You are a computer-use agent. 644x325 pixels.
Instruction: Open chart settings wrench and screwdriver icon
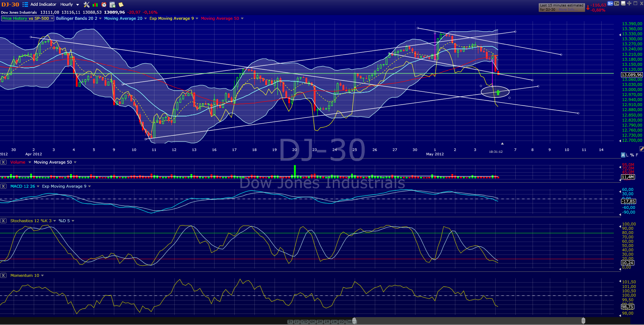[87, 4]
